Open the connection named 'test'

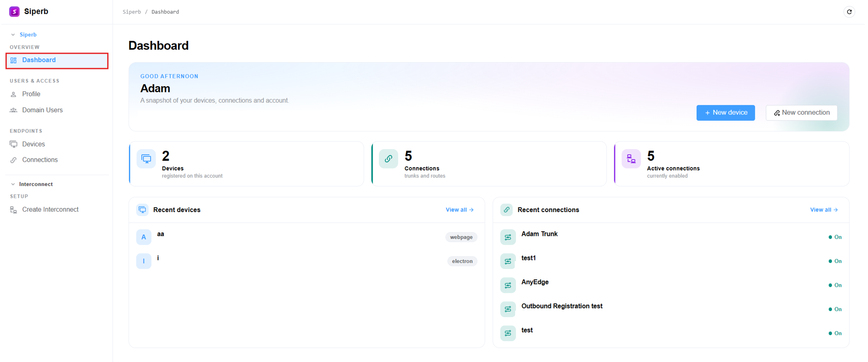point(671,333)
